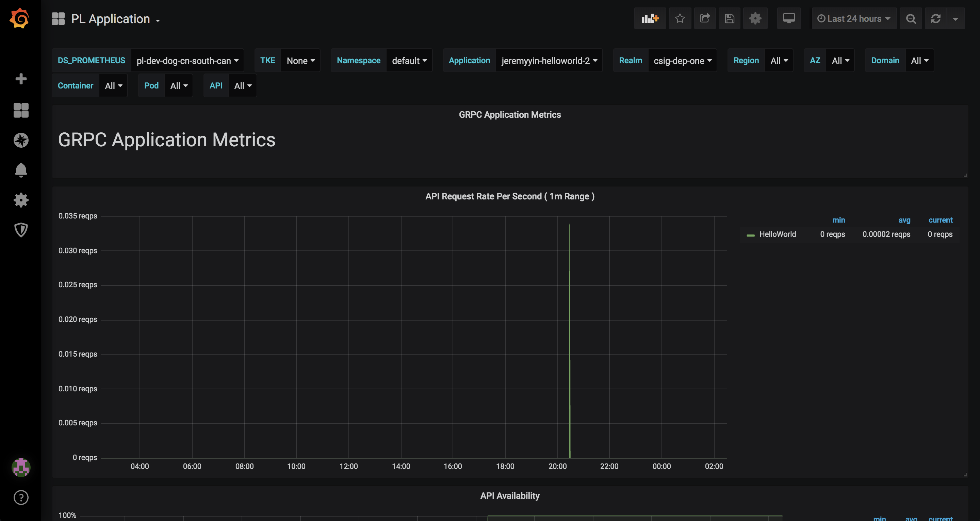Star this dashboard as favorite
Screen dimensions: 980x522
point(680,18)
